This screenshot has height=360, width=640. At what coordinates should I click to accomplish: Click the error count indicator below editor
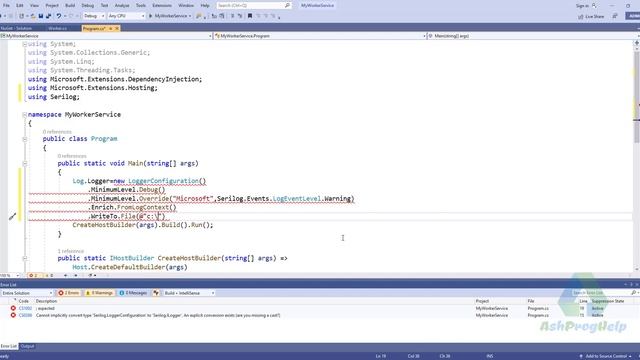[x=33, y=276]
